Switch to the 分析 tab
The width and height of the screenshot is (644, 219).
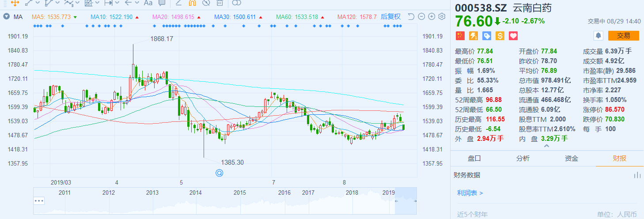tap(523, 159)
